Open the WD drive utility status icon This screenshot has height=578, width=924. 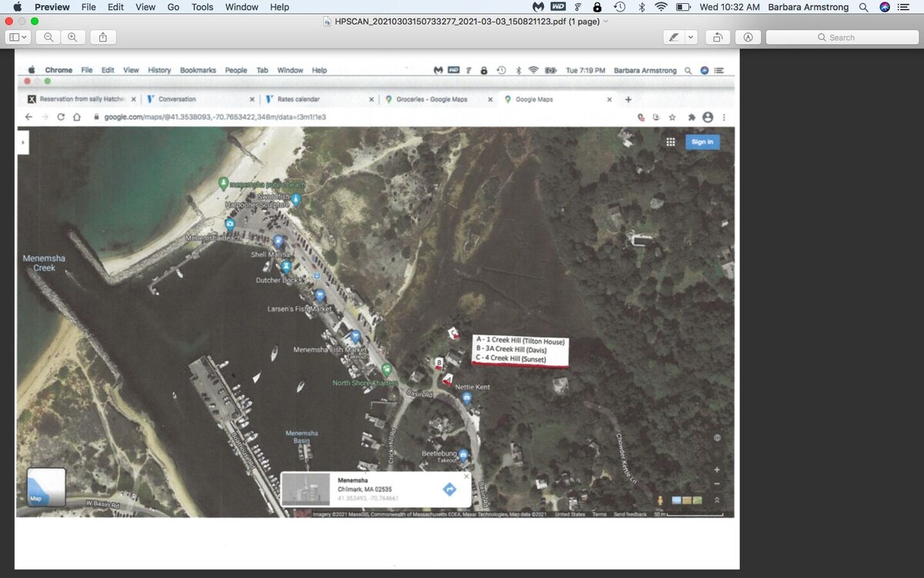coord(558,7)
